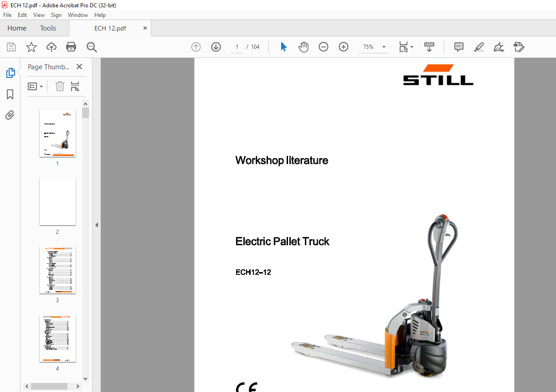The height and width of the screenshot is (392, 556).
Task: Open the Edit menu
Action: click(x=22, y=15)
